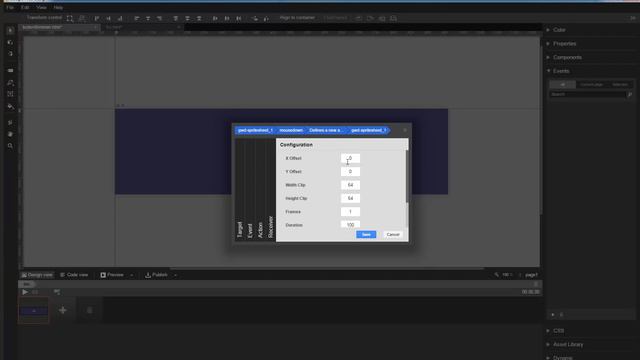Click Save button in Configuration dialog

[366, 235]
